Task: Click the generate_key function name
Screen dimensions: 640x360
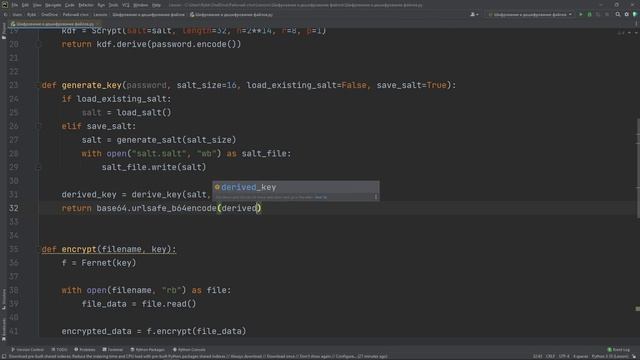Action: [x=91, y=85]
